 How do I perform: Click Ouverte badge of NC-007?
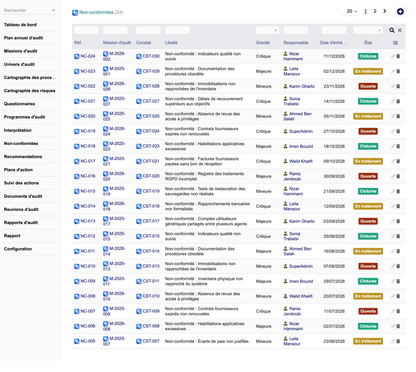(x=368, y=311)
